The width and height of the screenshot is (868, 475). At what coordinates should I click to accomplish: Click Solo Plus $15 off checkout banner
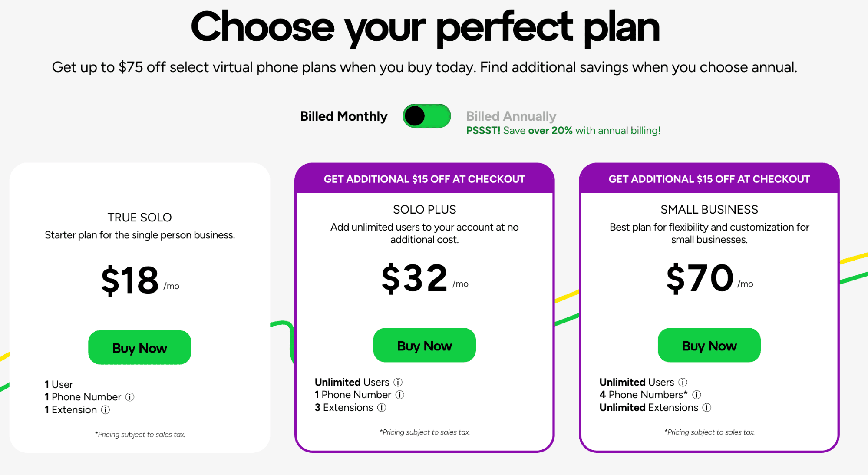(x=424, y=179)
